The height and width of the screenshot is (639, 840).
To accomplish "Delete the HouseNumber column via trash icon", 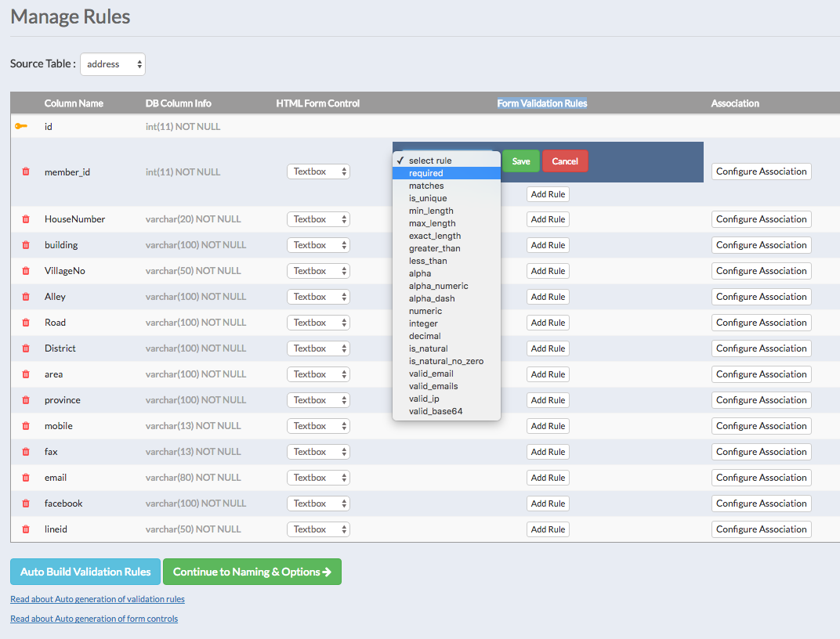I will tap(26, 219).
